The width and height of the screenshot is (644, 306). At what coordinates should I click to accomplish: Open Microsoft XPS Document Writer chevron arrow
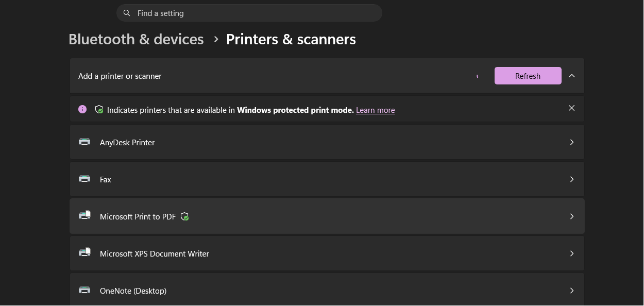point(572,253)
